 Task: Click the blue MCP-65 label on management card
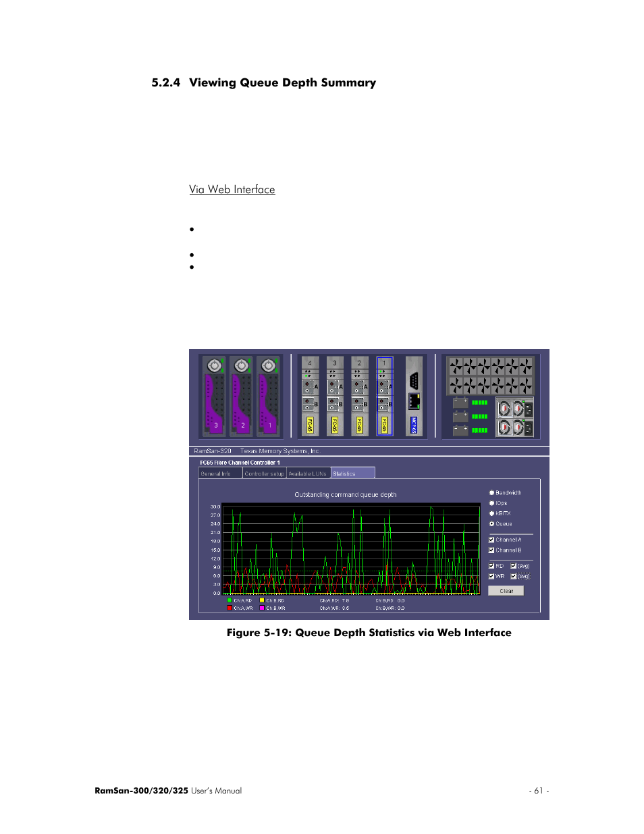(414, 425)
